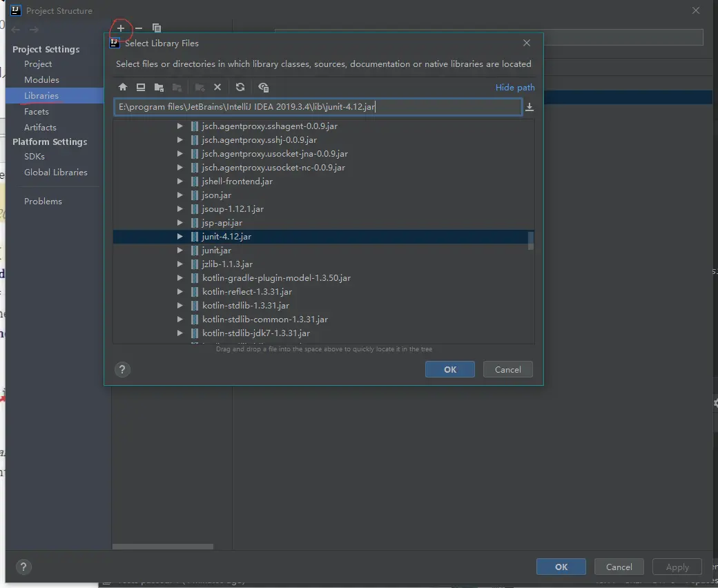This screenshot has width=718, height=588.
Task: Expand jsch.agentproxy.sshagent-0.0.9.jar node
Action: click(x=180, y=126)
